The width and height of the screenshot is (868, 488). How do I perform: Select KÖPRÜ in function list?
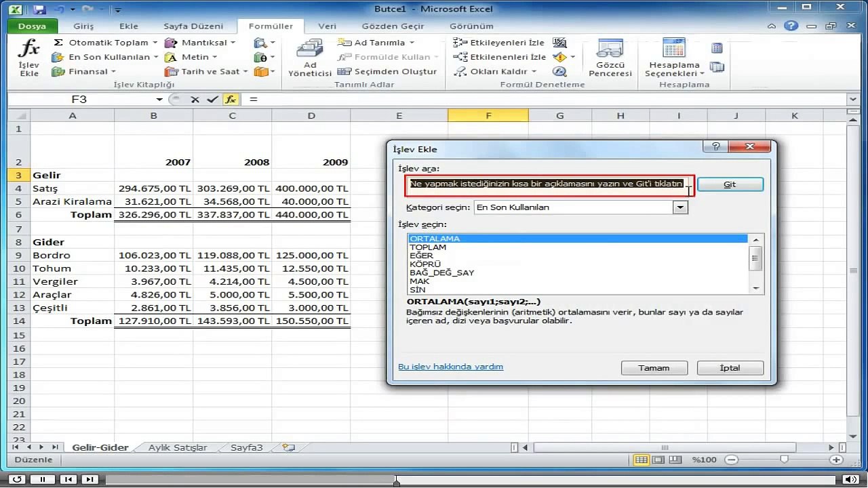pyautogui.click(x=577, y=264)
